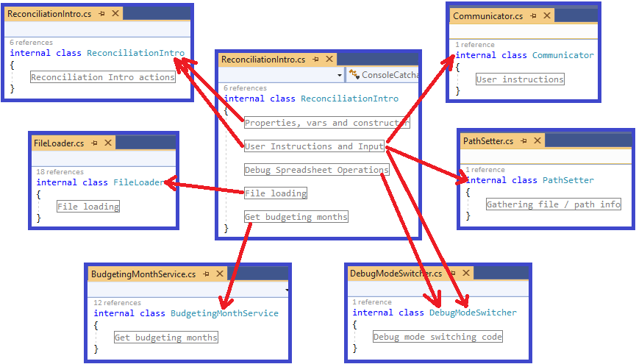This screenshot has height=364, width=636.
Task: Close the FileLoader.cs tab
Action: click(108, 143)
